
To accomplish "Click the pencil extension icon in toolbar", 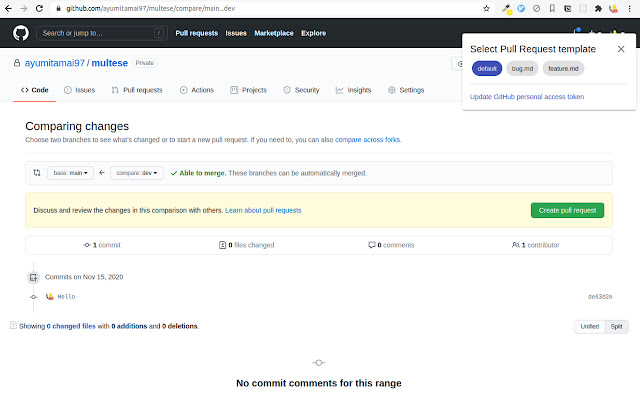I will [506, 8].
